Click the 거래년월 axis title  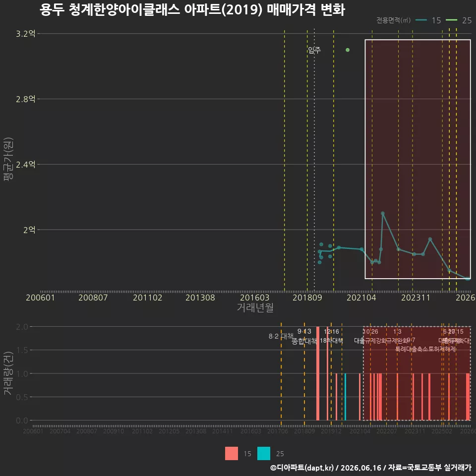click(x=255, y=307)
